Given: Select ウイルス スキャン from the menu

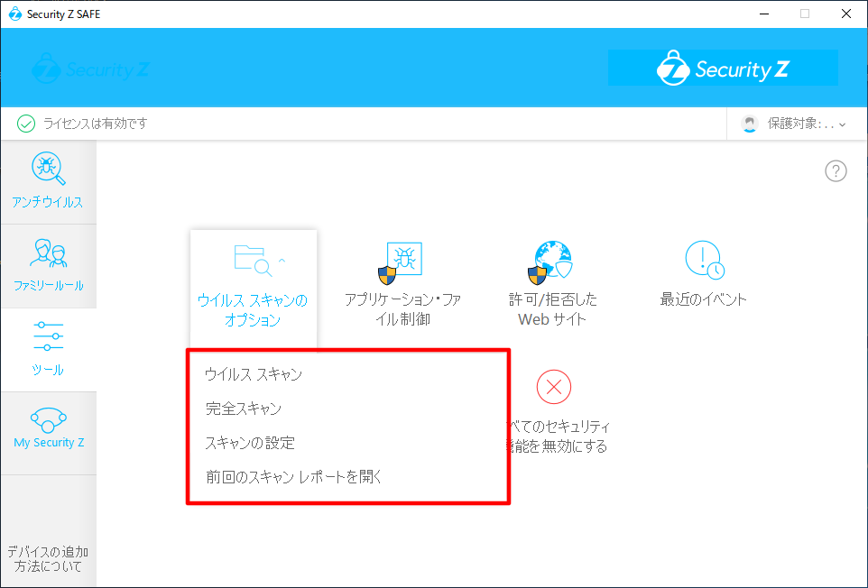Looking at the screenshot, I should pyautogui.click(x=254, y=374).
